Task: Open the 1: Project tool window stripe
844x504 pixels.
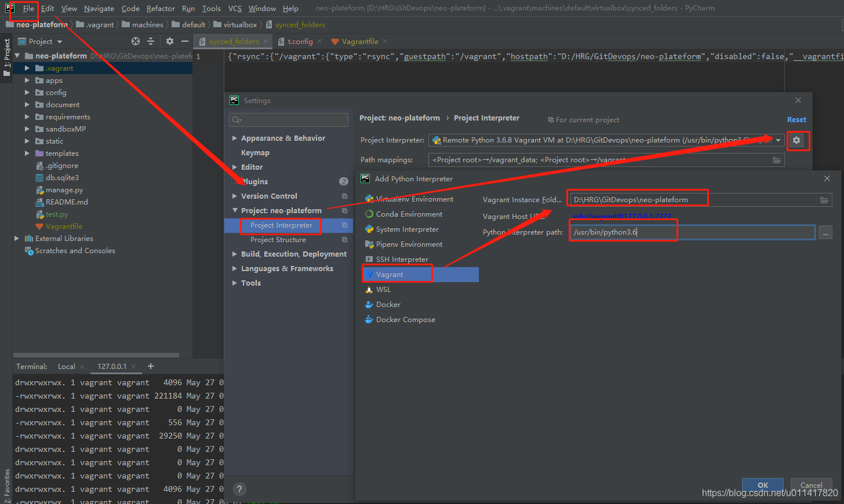Action: pyautogui.click(x=6, y=57)
